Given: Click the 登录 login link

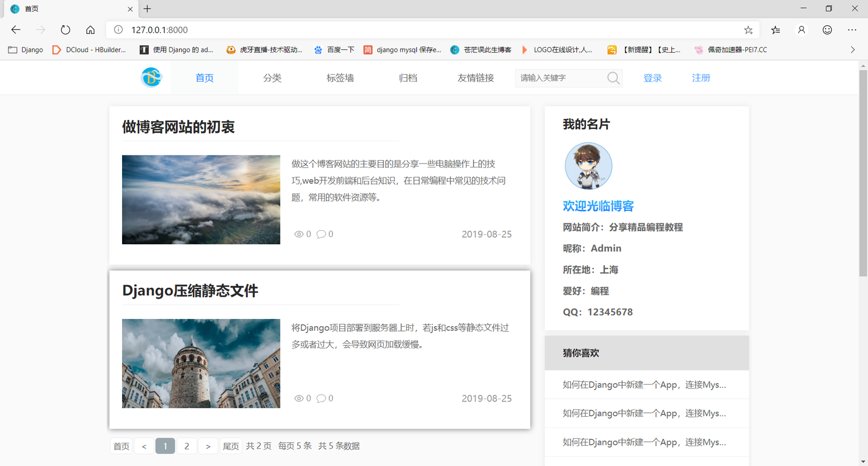Looking at the screenshot, I should point(652,78).
